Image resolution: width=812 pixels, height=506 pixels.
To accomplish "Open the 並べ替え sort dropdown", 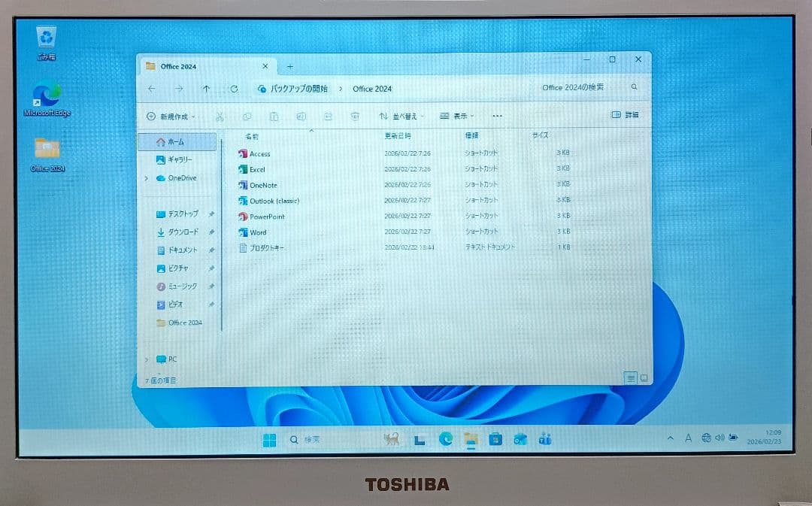I will pos(403,117).
